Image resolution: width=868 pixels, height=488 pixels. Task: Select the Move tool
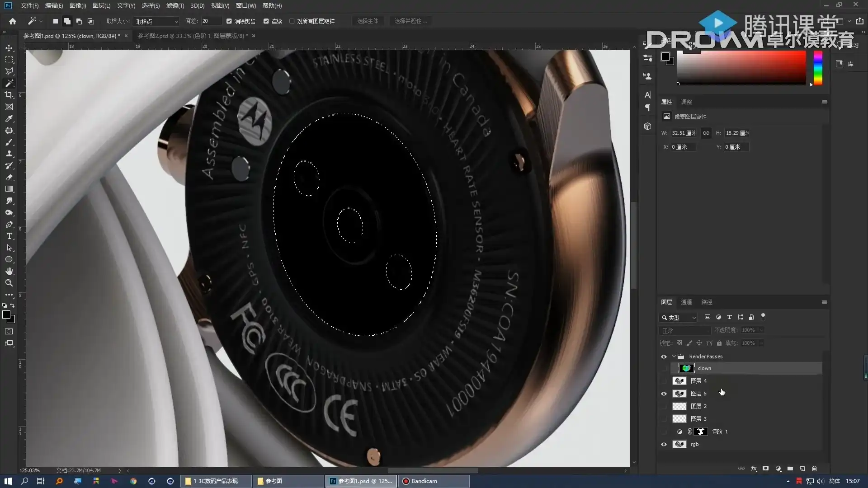tap(9, 48)
